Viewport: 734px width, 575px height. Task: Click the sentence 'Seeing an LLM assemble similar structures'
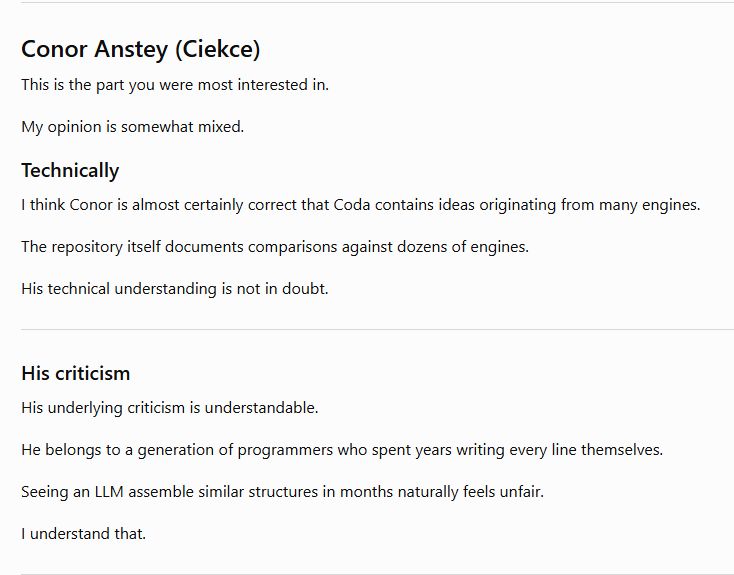(282, 492)
